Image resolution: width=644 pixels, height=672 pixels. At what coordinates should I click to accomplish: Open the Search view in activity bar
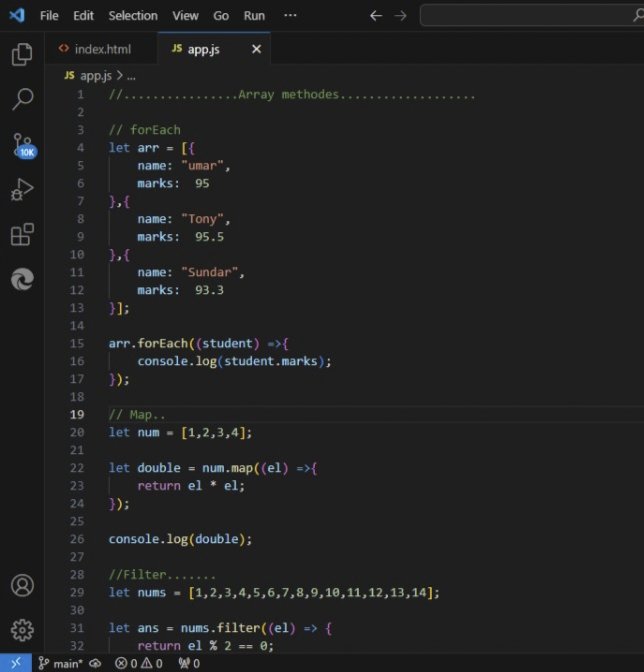22,99
